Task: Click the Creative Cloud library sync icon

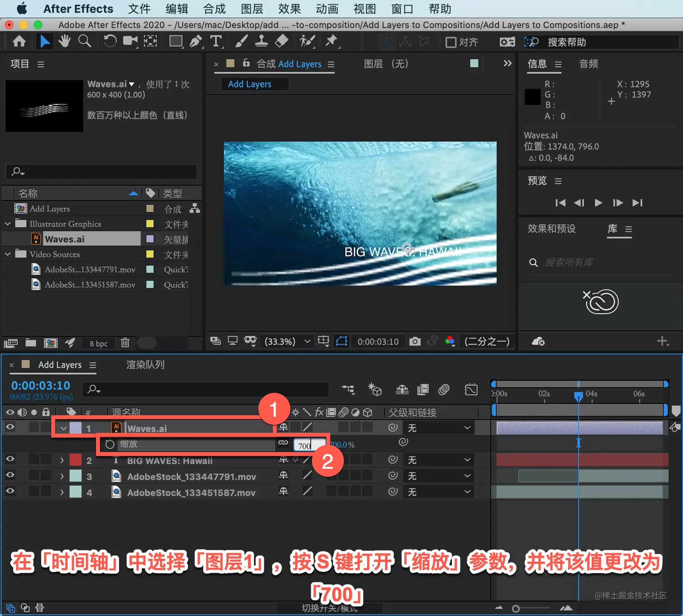Action: pos(538,341)
